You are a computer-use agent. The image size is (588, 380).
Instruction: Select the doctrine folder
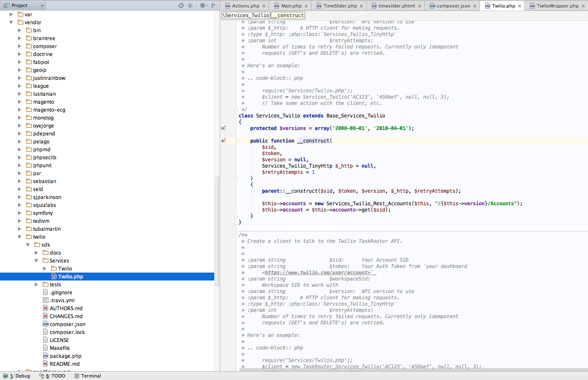[43, 54]
